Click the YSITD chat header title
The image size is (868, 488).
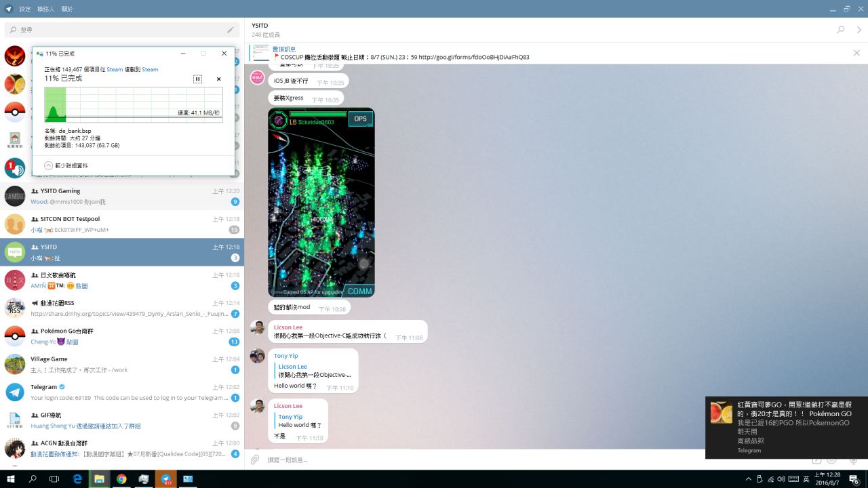click(260, 26)
